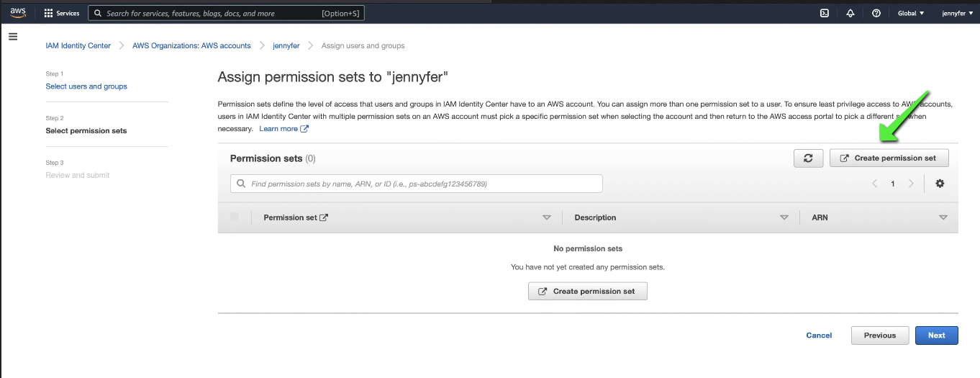The height and width of the screenshot is (378, 980).
Task: Open Step 1 Select users and groups
Action: click(86, 86)
